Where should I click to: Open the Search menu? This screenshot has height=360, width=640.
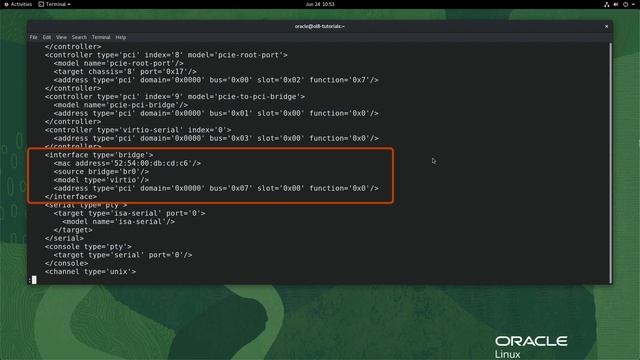click(79, 37)
